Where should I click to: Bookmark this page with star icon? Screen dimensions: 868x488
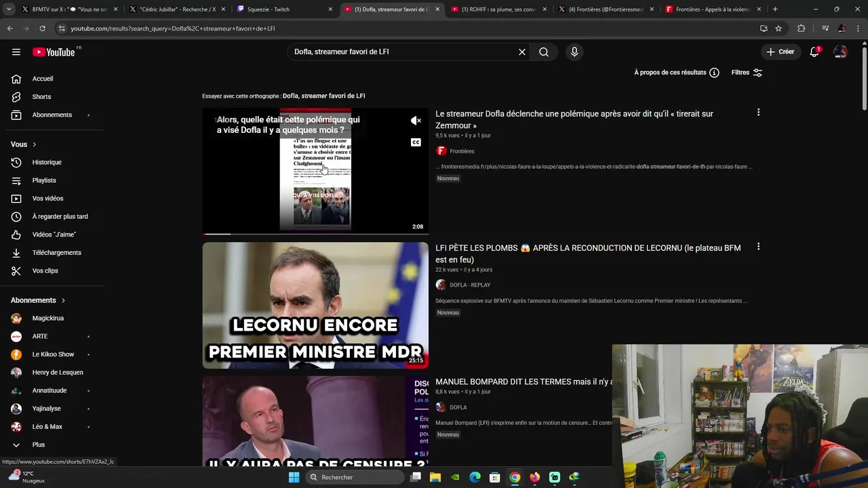[778, 28]
